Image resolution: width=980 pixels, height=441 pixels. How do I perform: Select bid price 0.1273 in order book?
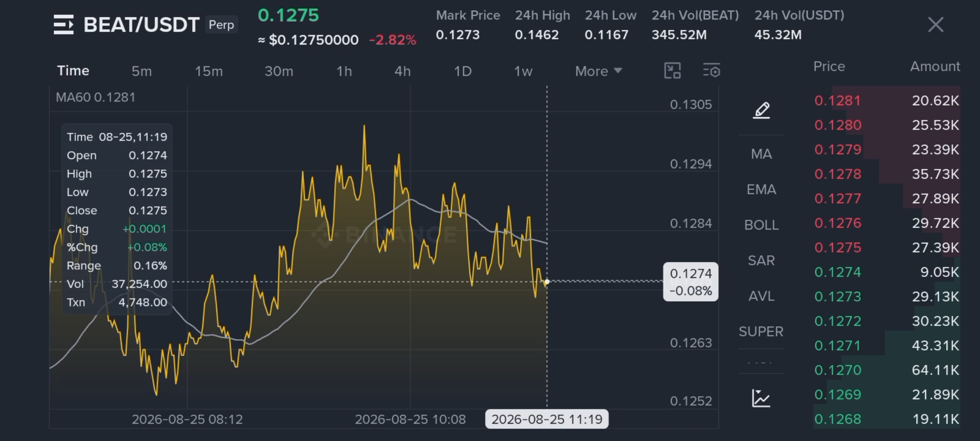[x=838, y=297]
